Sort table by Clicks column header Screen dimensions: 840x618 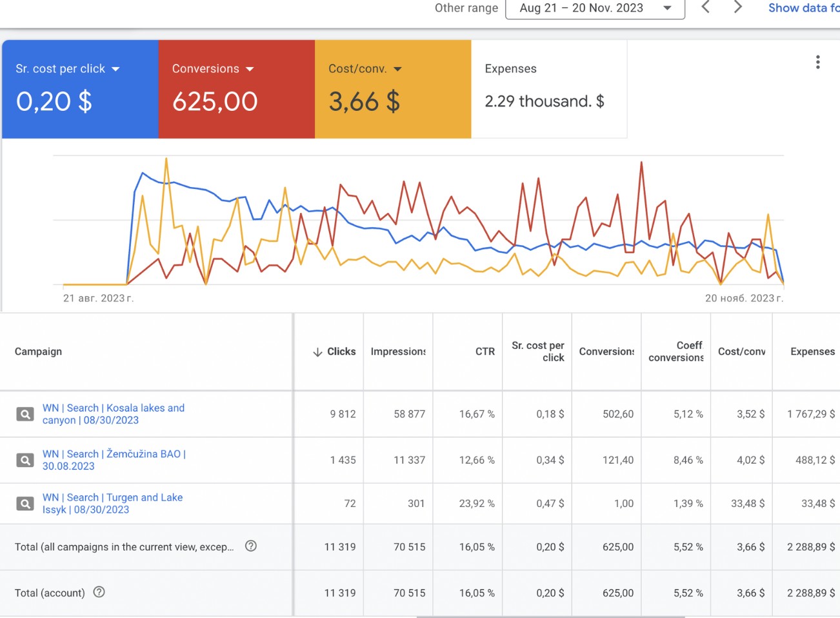click(341, 352)
